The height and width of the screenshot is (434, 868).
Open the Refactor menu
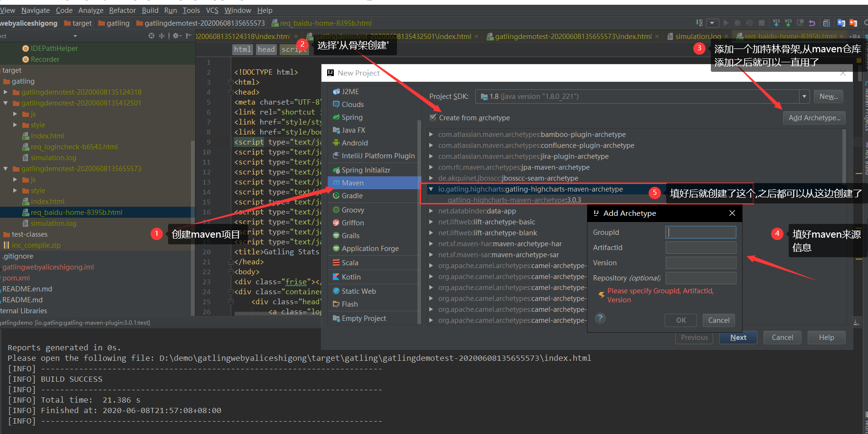(122, 10)
